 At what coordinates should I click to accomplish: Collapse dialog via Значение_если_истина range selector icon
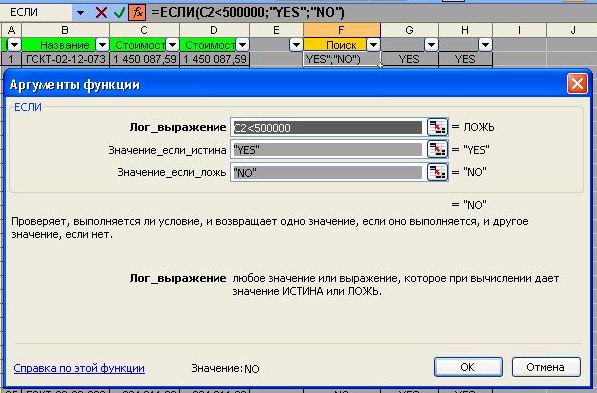click(437, 149)
